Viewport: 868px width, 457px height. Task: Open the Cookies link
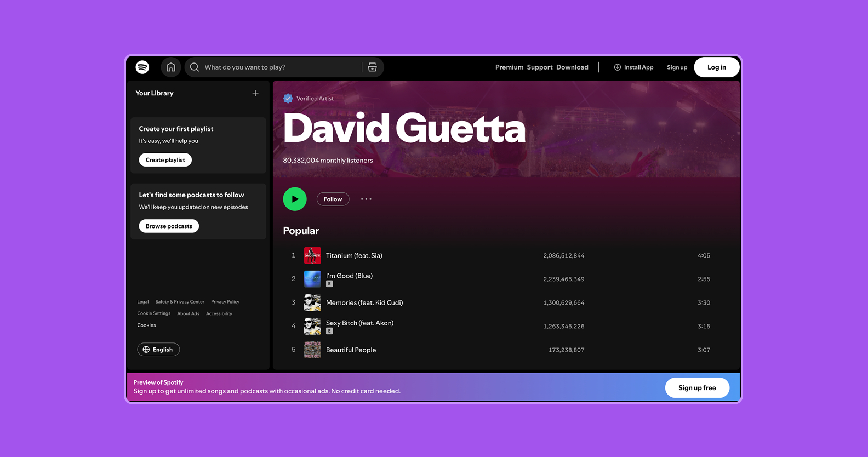click(x=146, y=325)
